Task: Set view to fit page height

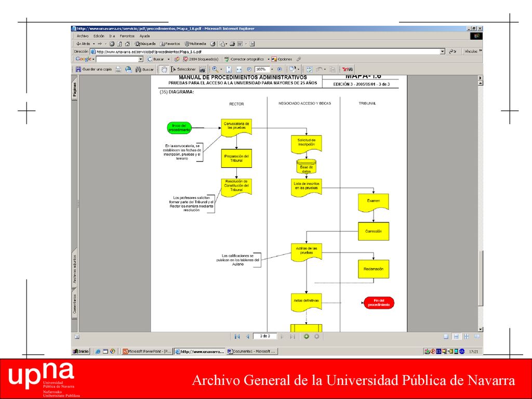Action: tap(229, 70)
